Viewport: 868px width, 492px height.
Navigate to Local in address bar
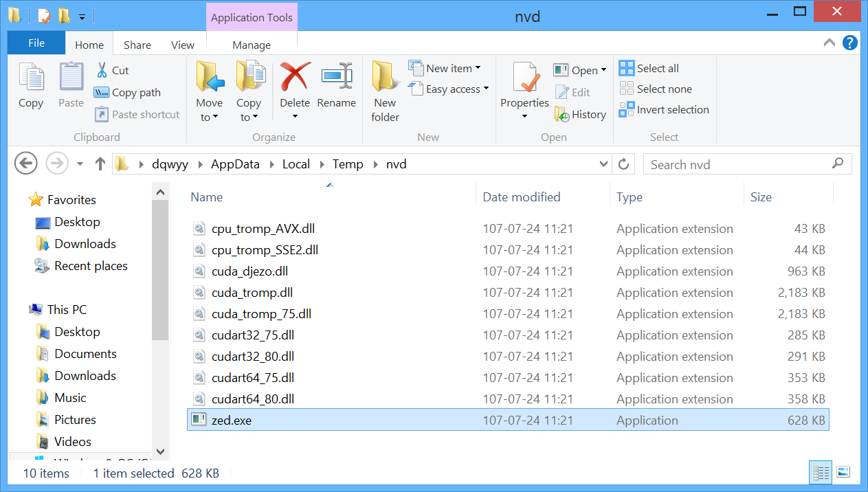point(296,164)
